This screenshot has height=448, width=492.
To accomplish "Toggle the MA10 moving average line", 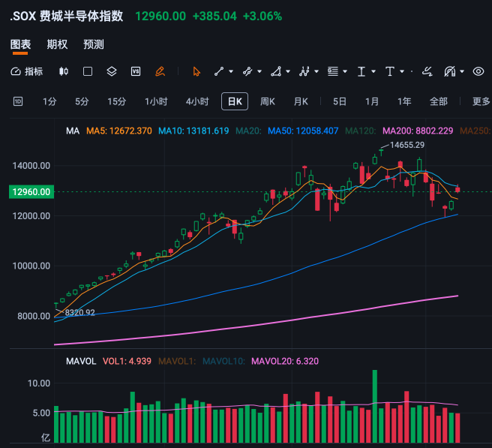I will (193, 131).
